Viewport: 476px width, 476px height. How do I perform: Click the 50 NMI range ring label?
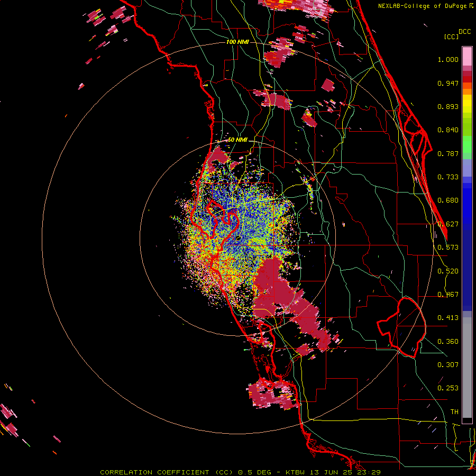[x=237, y=140]
